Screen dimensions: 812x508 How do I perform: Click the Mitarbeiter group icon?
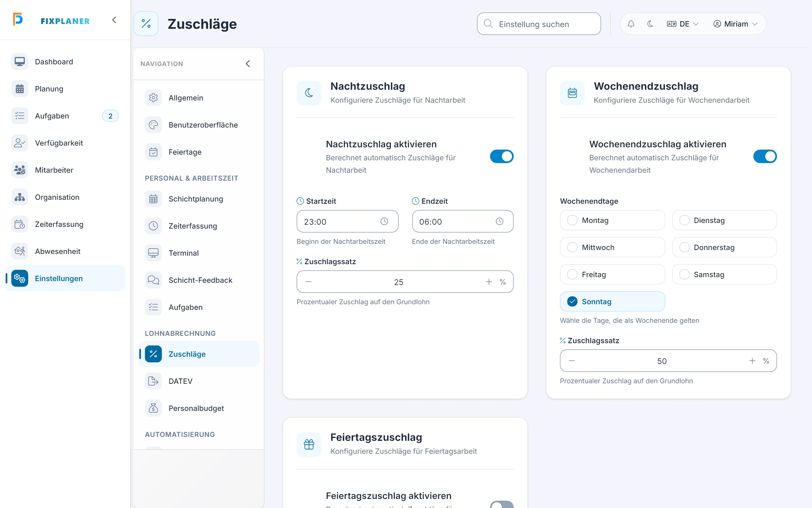(20, 170)
